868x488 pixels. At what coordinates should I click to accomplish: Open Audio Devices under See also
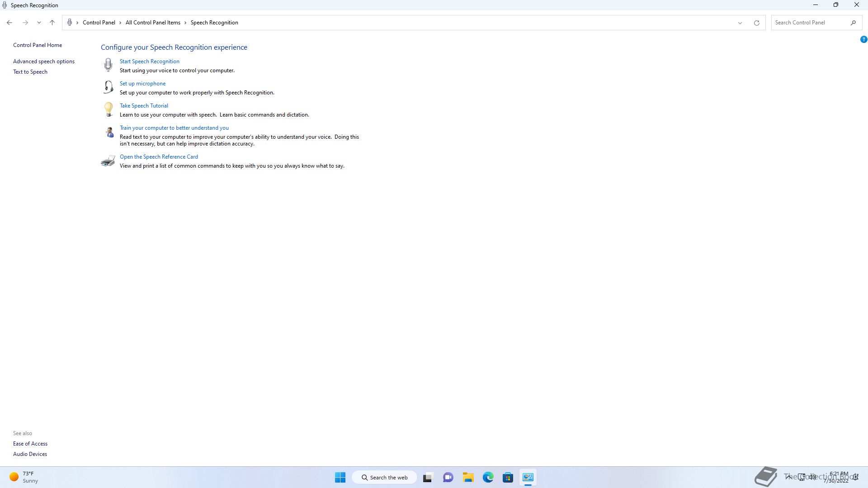30,454
